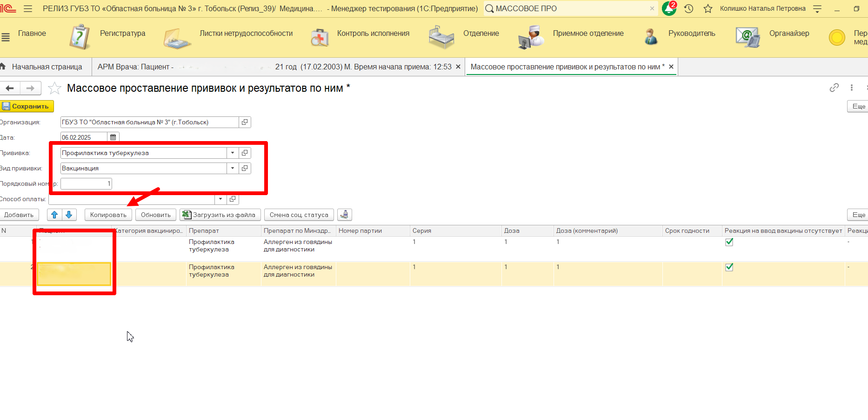Close the Массовое проставление прививок tab

point(671,67)
